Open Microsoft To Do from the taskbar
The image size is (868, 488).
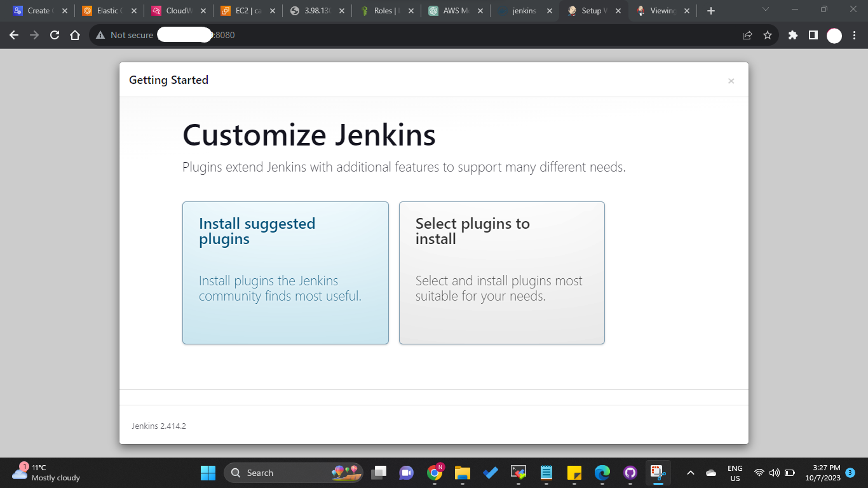coord(490,473)
